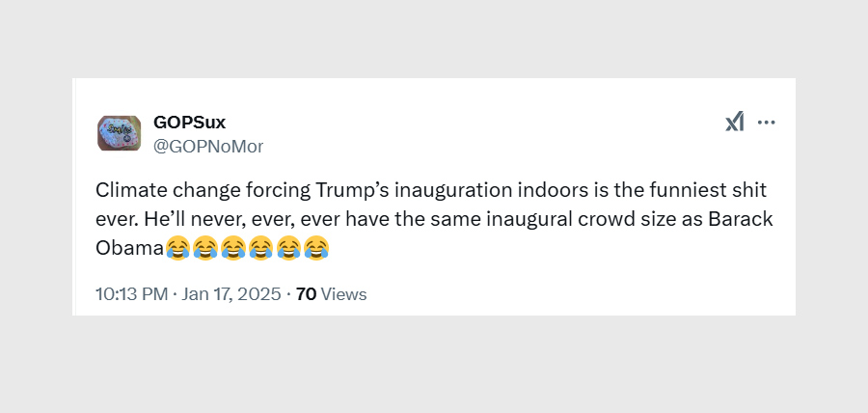The image size is (868, 413).
Task: Click the words "Climate change" in the post
Action: pyautogui.click(x=154, y=190)
